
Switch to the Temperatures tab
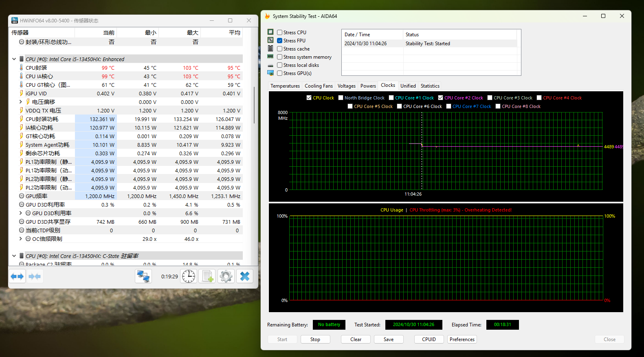[285, 86]
